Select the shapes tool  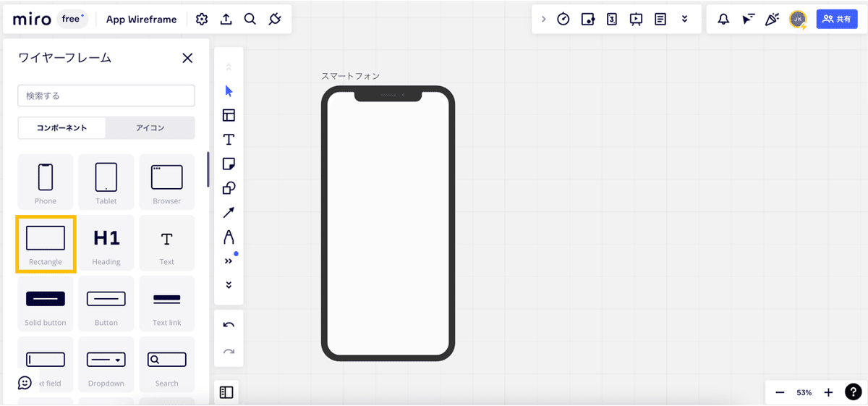(x=229, y=188)
